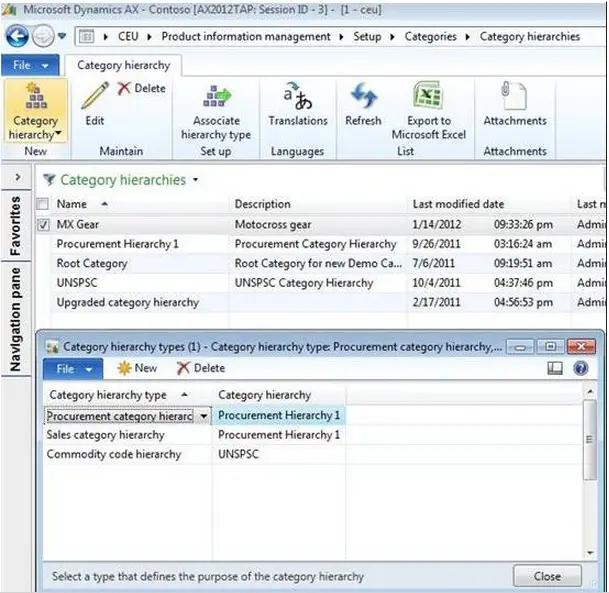Image resolution: width=609 pixels, height=593 pixels.
Task: Click the Category hierarchy types dialog title icon
Action: (52, 347)
